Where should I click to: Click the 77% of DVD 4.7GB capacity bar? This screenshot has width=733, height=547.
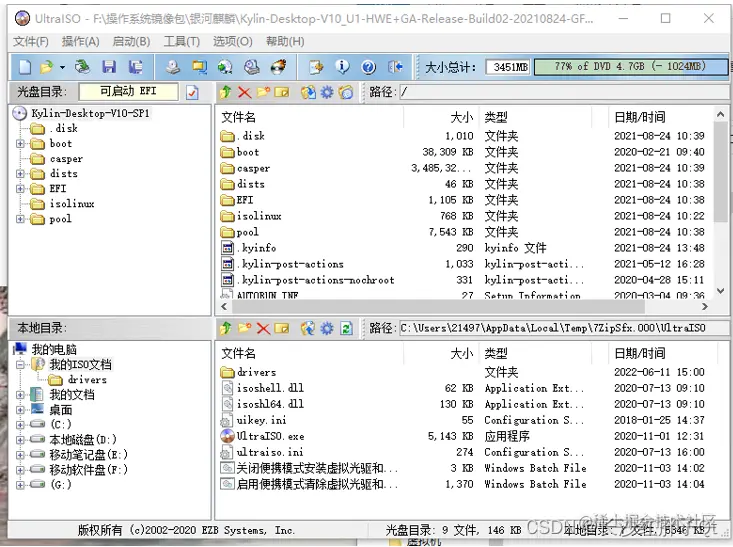coord(630,67)
